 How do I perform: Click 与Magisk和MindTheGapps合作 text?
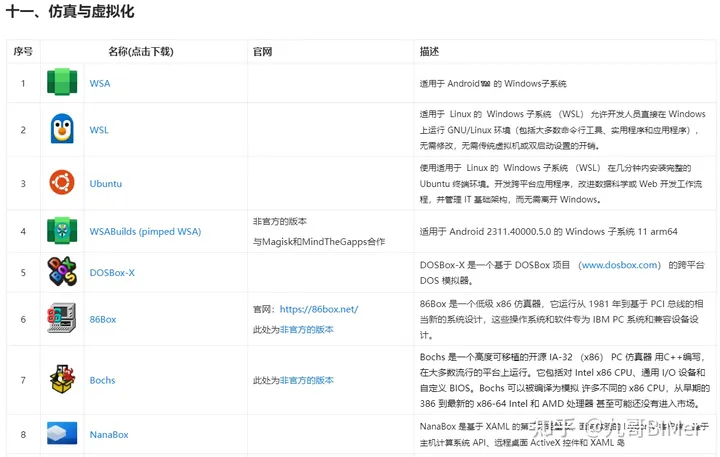[319, 242]
